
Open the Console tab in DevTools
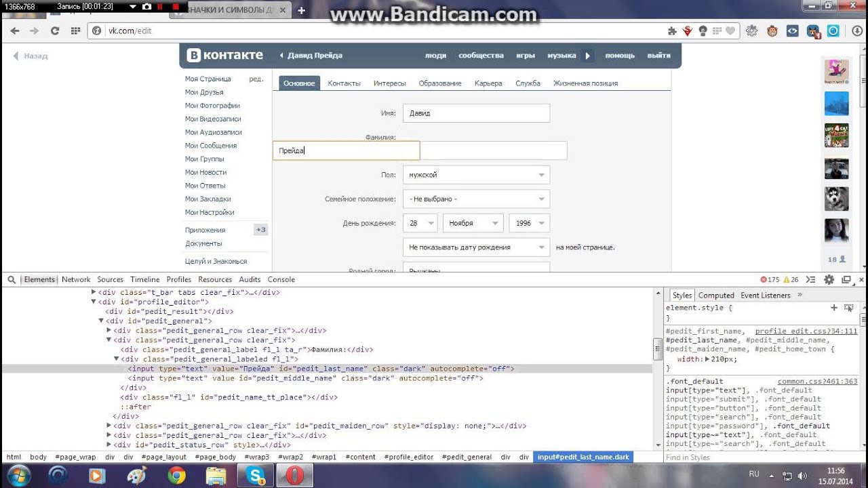[281, 279]
